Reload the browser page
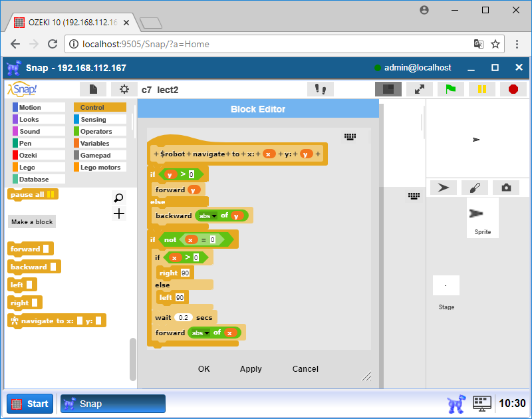This screenshot has width=532, height=419. click(x=53, y=44)
